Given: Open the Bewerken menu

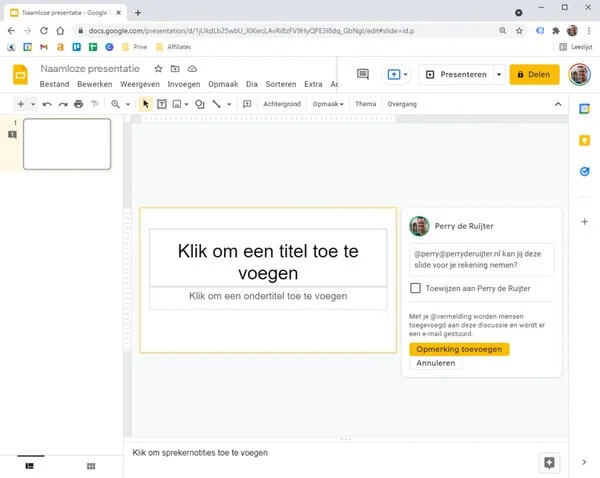Looking at the screenshot, I should pyautogui.click(x=95, y=84).
